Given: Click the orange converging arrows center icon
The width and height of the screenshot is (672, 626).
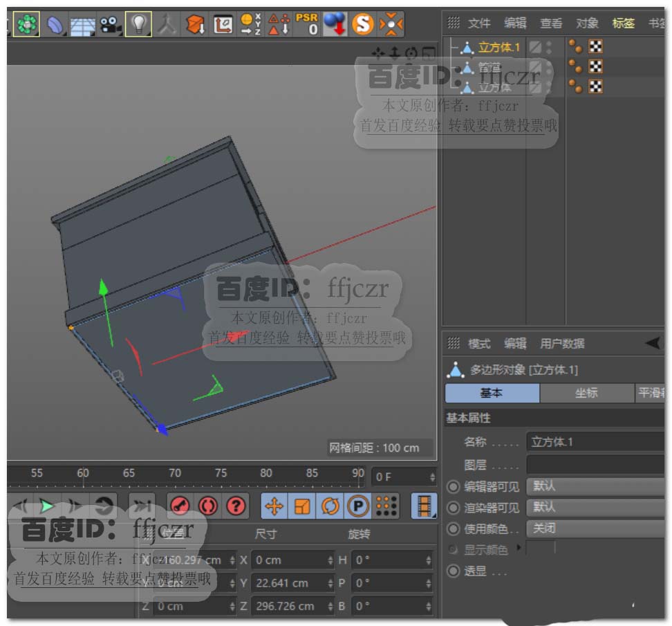Looking at the screenshot, I should pyautogui.click(x=391, y=24).
